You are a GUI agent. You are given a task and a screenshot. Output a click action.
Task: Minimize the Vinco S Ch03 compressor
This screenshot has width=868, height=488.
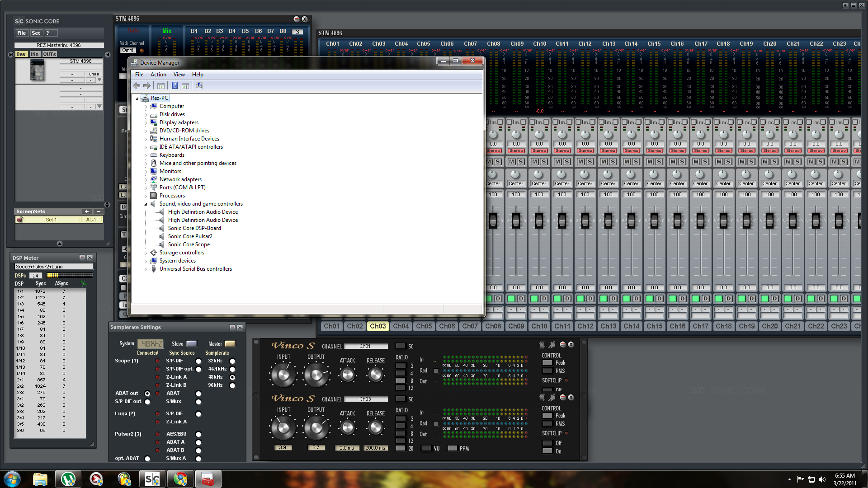tap(563, 397)
